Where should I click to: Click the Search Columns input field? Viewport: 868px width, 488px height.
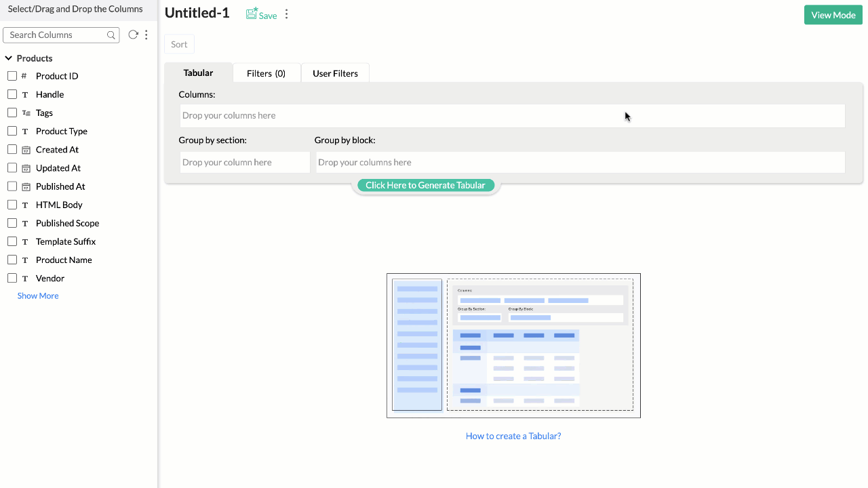(x=57, y=35)
